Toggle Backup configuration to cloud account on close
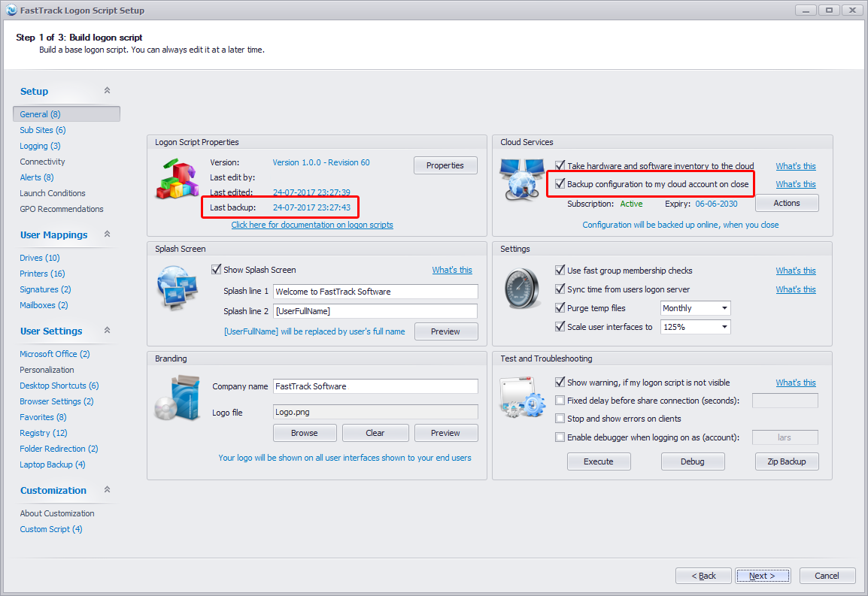868x596 pixels. (x=560, y=183)
